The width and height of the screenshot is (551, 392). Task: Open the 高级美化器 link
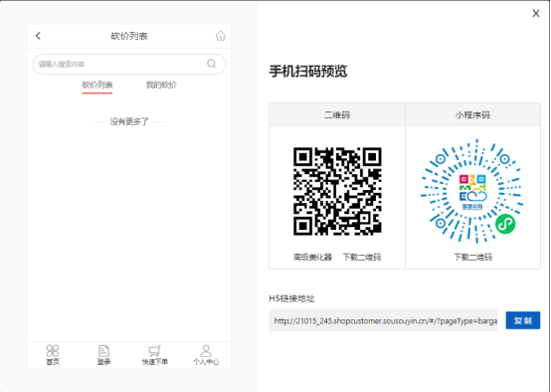312,257
